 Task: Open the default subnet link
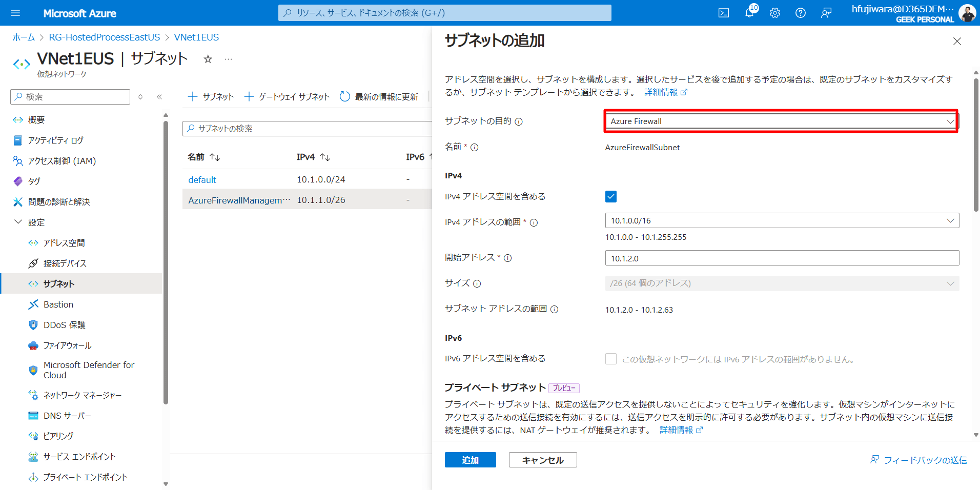[202, 179]
